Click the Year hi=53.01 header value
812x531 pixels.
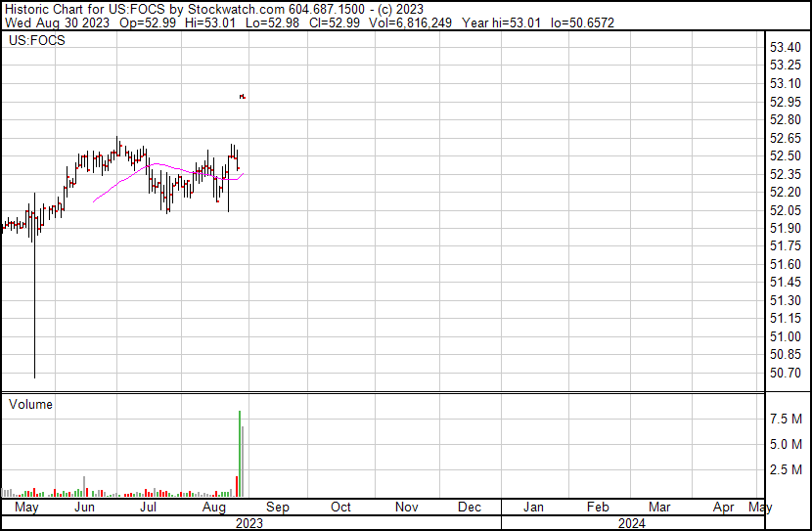tap(501, 22)
